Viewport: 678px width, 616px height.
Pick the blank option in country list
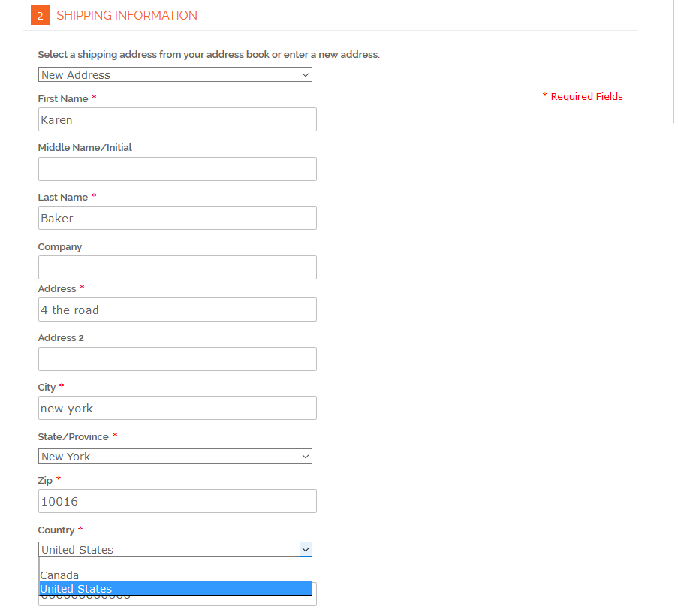pyautogui.click(x=175, y=563)
